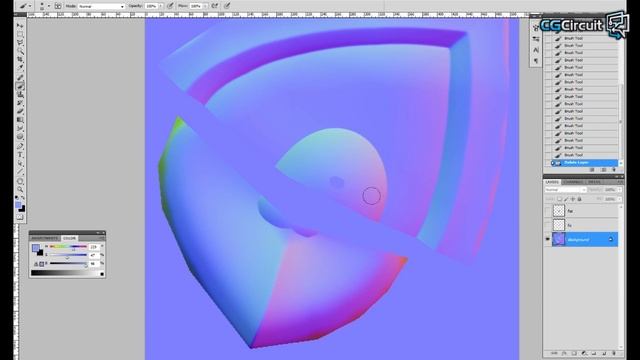640x360 pixels.
Task: Select the Crop tool
Action: click(20, 60)
